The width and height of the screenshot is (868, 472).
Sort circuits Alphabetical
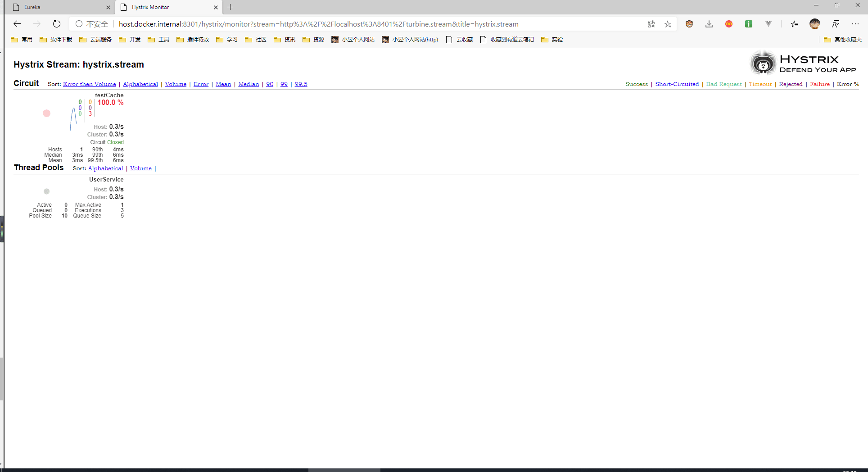coord(140,84)
